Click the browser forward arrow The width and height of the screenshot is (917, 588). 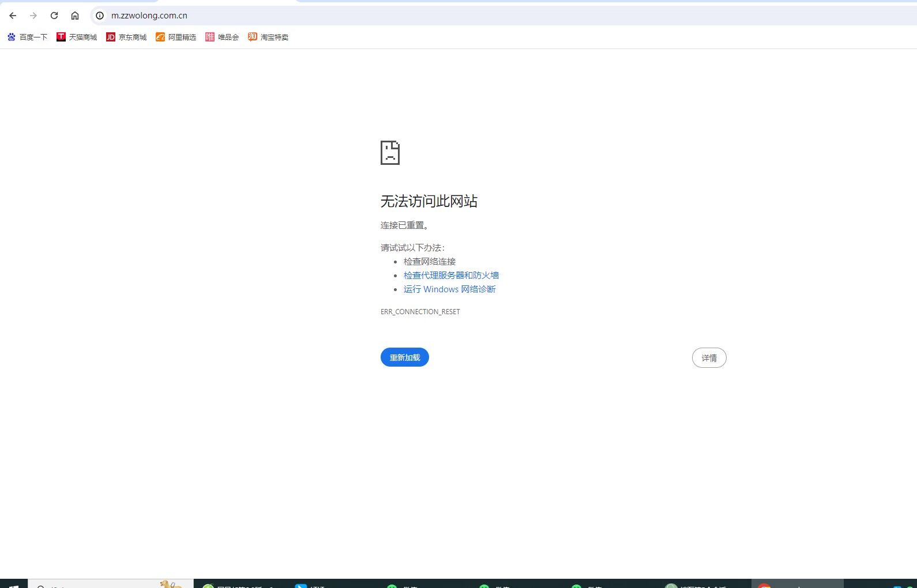pos(33,16)
